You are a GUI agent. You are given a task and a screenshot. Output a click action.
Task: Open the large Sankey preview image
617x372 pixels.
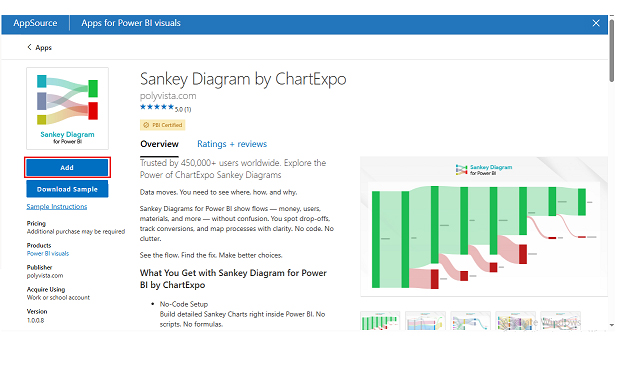point(484,226)
